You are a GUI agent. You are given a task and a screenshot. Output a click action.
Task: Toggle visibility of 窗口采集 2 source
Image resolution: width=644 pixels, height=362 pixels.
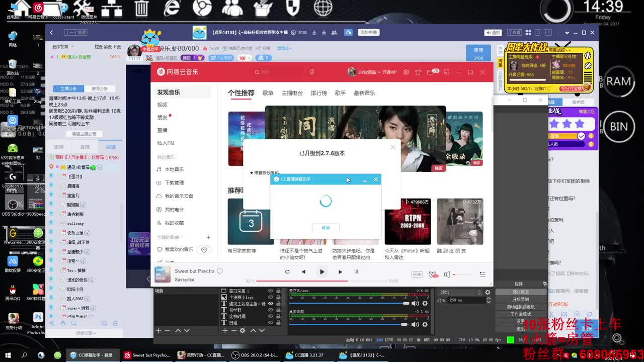271,291
